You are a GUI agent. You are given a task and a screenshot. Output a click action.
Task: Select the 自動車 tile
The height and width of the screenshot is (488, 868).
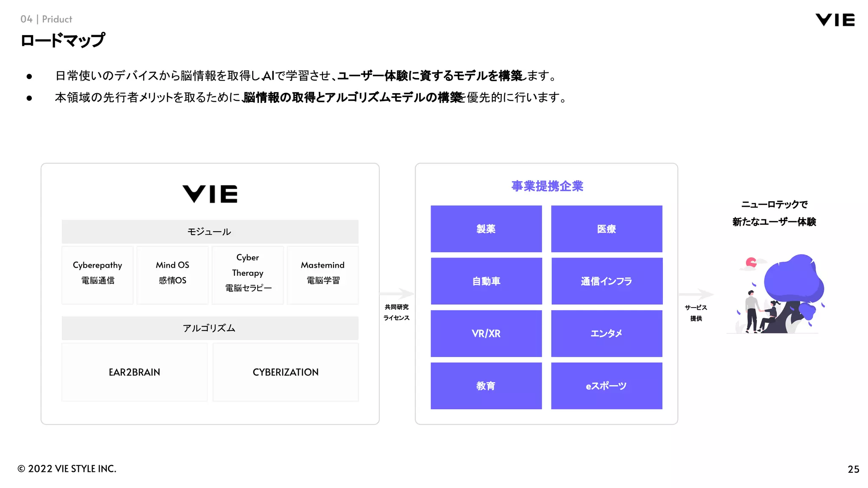[x=486, y=281]
